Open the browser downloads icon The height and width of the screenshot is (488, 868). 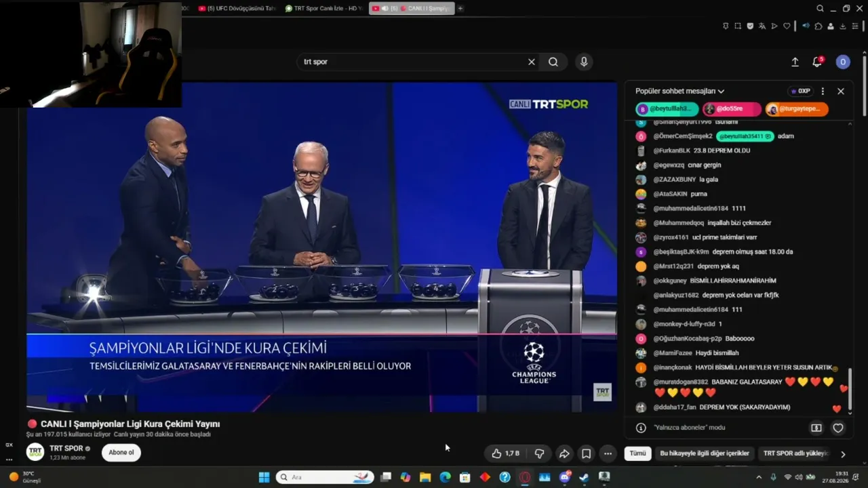[x=843, y=26]
